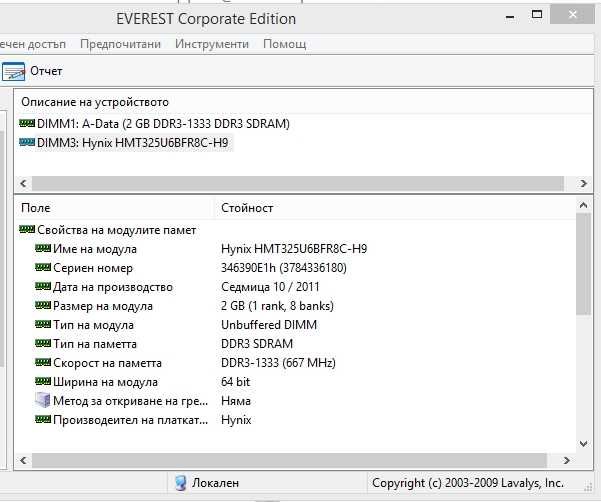The height and width of the screenshot is (502, 601).
Task: Click the Стойност column header
Action: click(247, 208)
